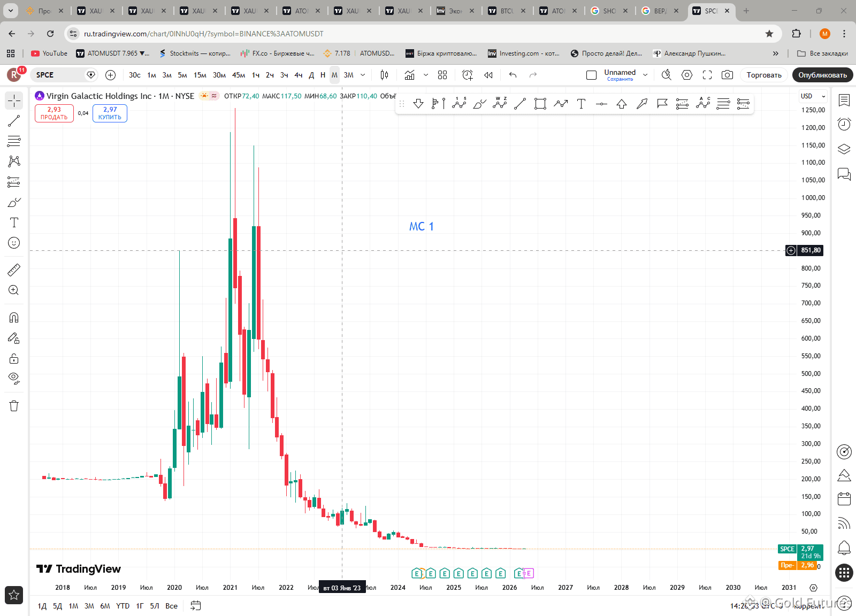Click the Торговать button
This screenshot has width=856, height=616.
pyautogui.click(x=764, y=75)
